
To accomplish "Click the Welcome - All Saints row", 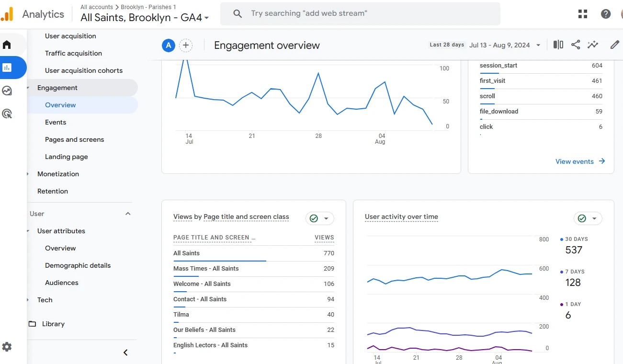I will point(254,284).
